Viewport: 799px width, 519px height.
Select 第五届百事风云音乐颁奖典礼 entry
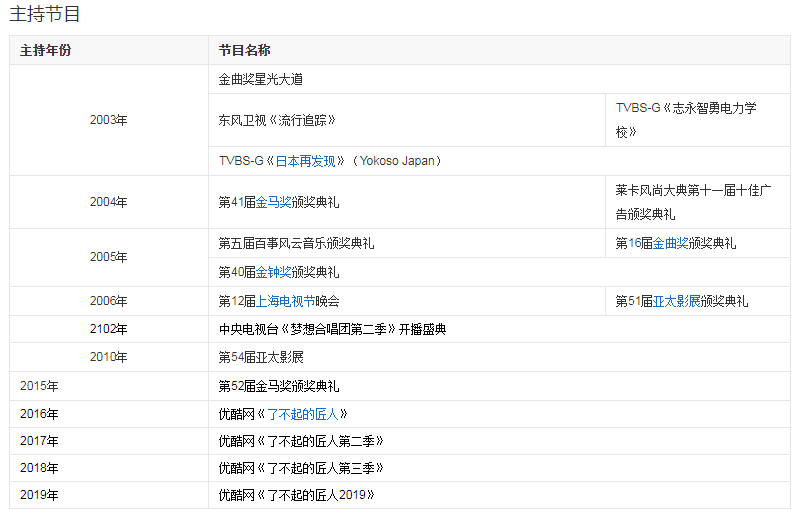pos(297,243)
